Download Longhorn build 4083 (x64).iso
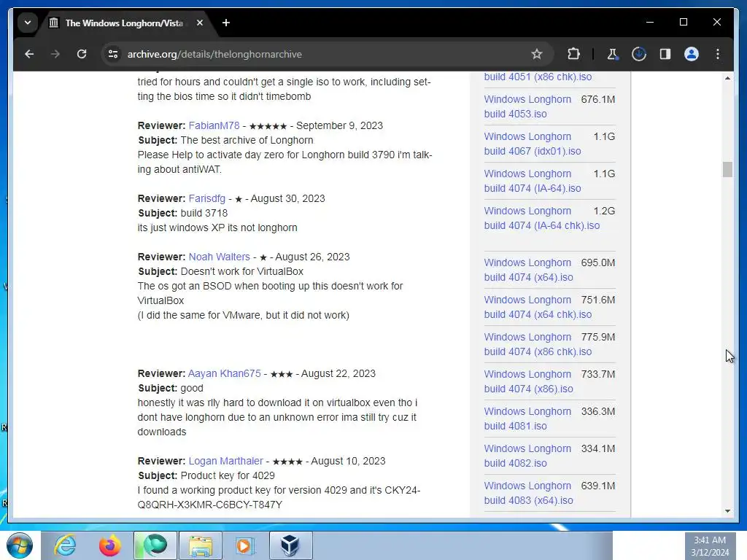This screenshot has width=747, height=560. (x=527, y=493)
